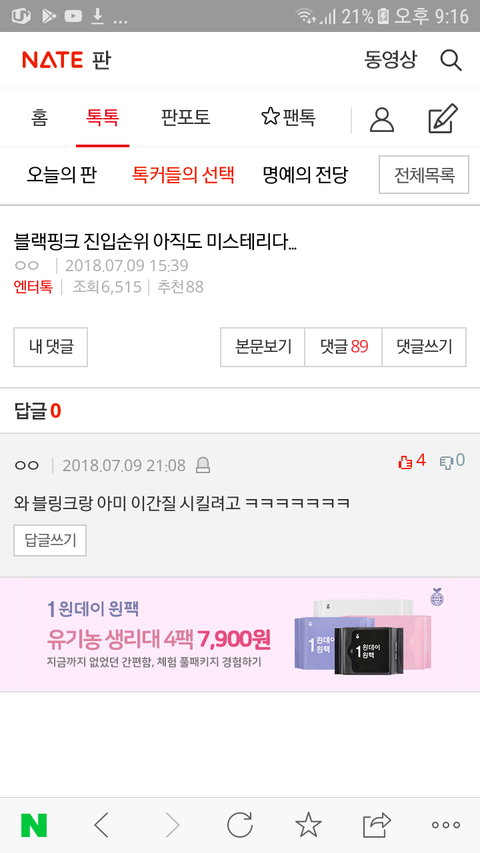Click the 답글쓰기 reply button

pyautogui.click(x=50, y=540)
